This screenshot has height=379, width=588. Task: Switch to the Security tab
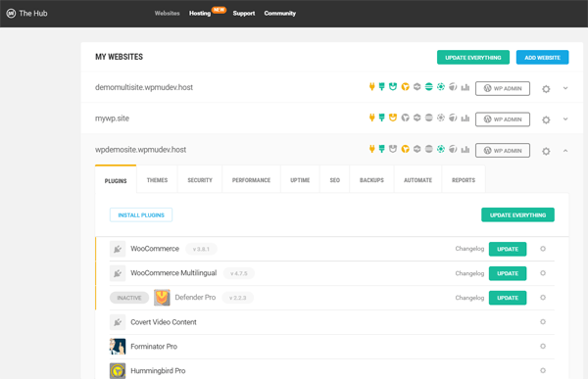coord(200,180)
